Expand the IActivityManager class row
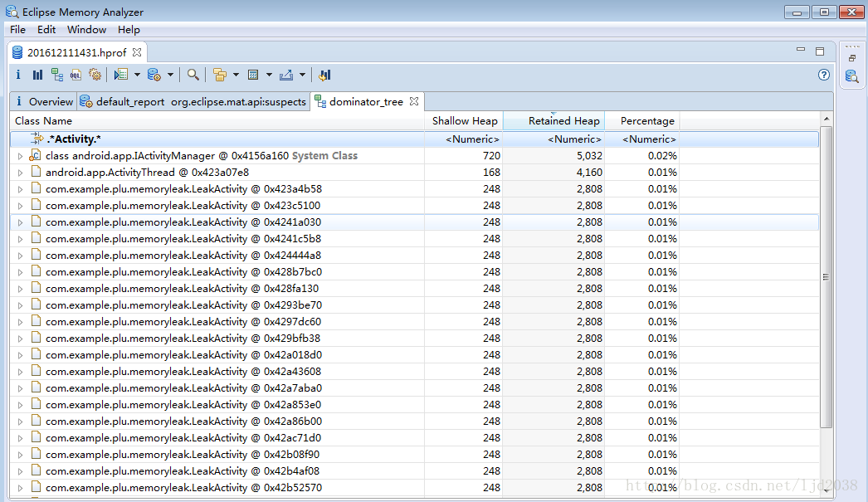Viewport: 868px width, 502px height. pos(21,156)
